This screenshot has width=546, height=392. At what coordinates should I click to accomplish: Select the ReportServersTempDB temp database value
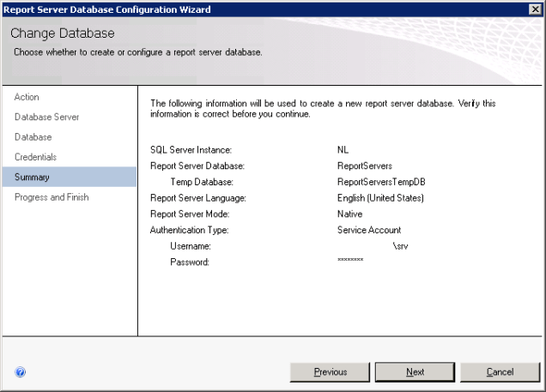pos(381,182)
